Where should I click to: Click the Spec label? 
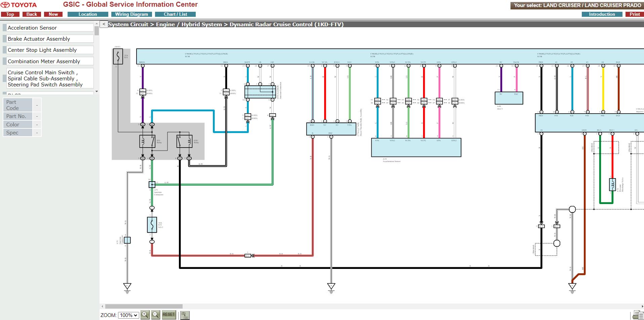17,133
